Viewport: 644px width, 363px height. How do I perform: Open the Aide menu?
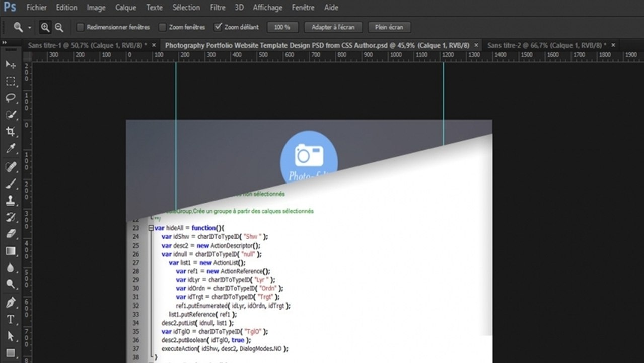[331, 8]
